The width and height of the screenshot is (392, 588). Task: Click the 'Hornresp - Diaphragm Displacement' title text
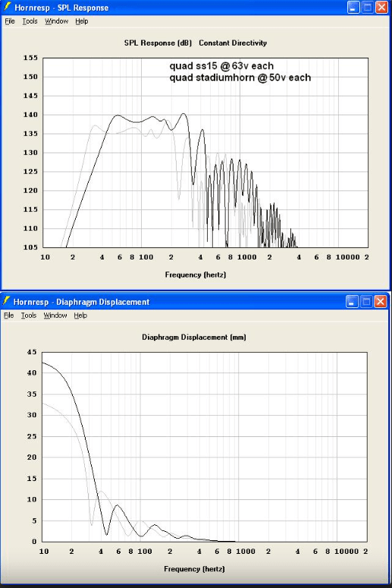pos(81,302)
